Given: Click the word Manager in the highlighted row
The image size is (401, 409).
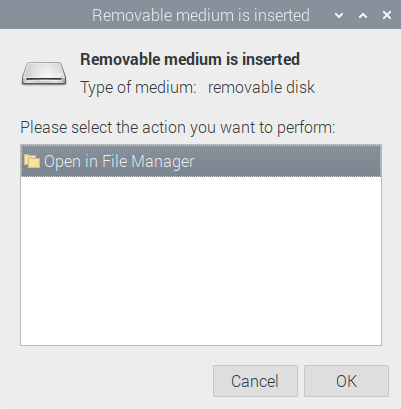Looking at the screenshot, I should (163, 162).
